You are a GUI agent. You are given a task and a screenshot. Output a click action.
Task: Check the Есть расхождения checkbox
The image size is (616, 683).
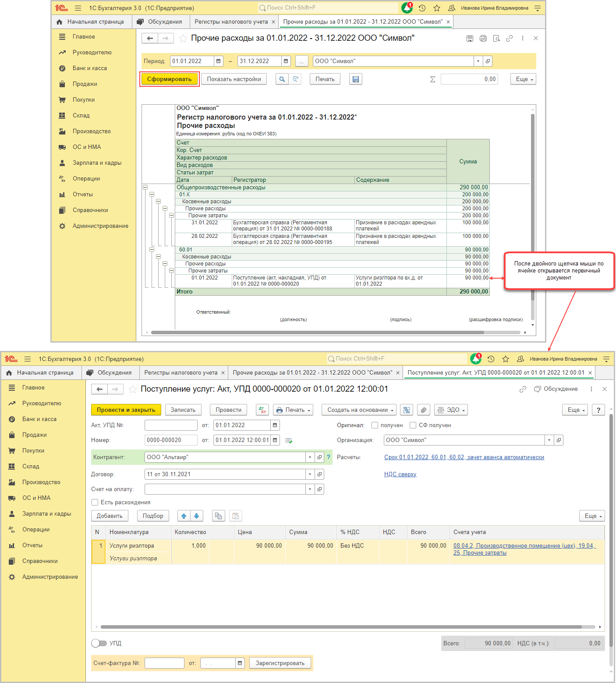pos(95,503)
